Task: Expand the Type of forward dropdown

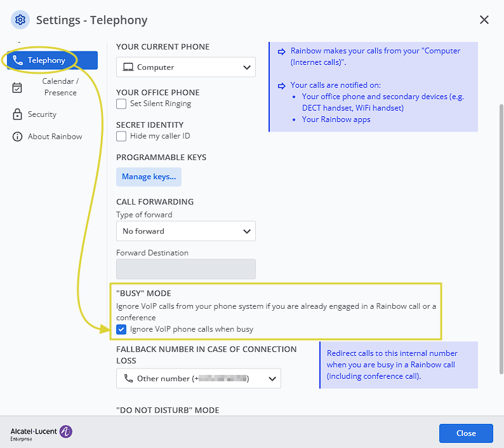Action: pyautogui.click(x=185, y=231)
